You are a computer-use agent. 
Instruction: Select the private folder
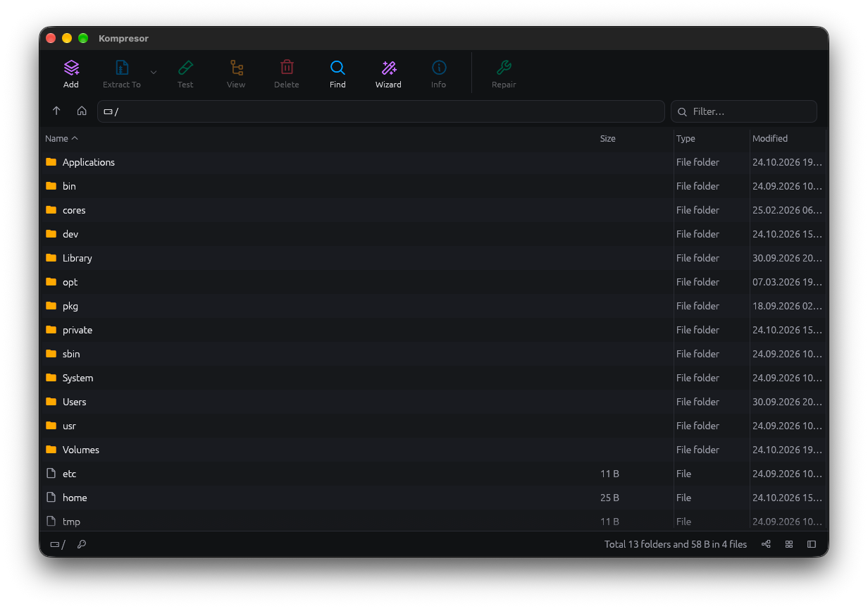point(433,330)
